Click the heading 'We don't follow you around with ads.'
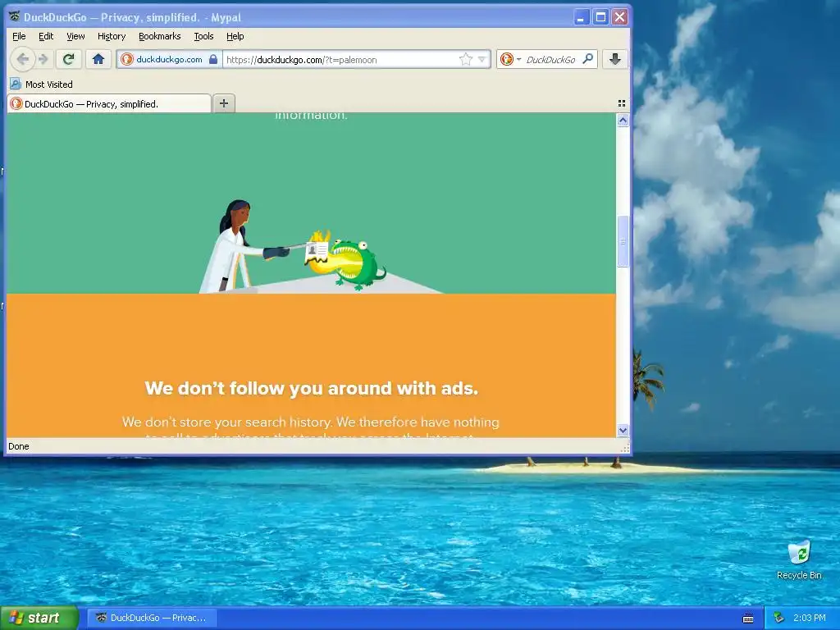Screen dimensions: 840x630 coord(311,388)
